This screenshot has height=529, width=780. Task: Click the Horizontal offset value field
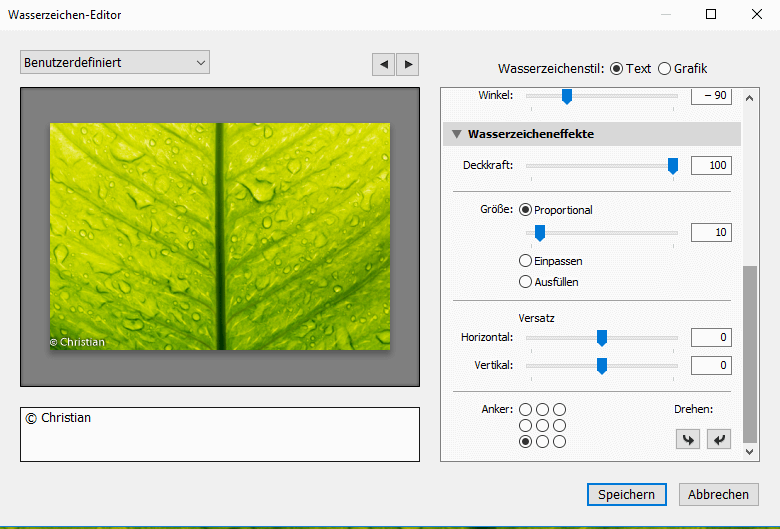[x=711, y=337]
